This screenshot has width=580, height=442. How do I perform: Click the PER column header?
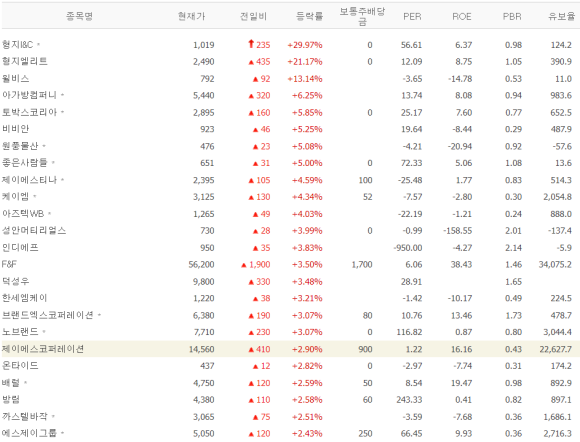(x=412, y=17)
